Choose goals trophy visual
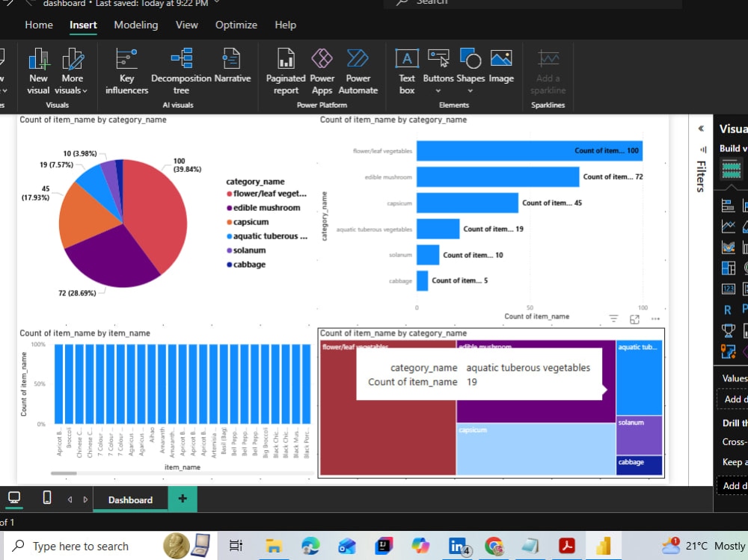 point(728,330)
